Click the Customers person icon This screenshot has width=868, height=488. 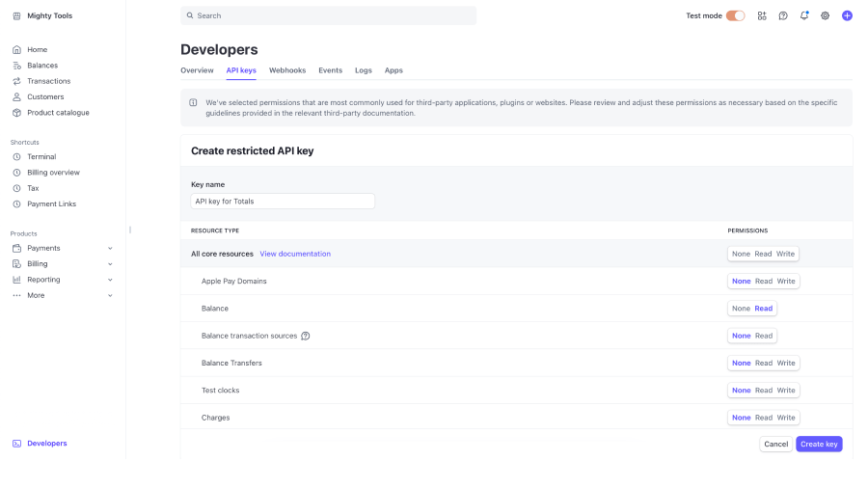(16, 96)
